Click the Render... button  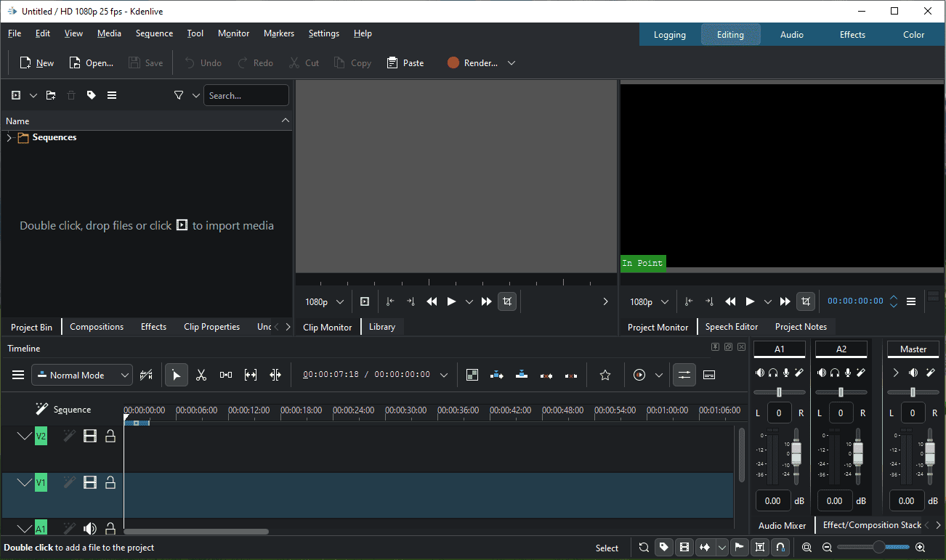point(473,63)
